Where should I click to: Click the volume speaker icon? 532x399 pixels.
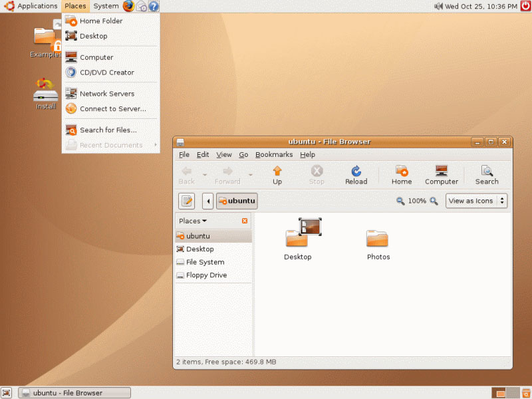click(438, 6)
